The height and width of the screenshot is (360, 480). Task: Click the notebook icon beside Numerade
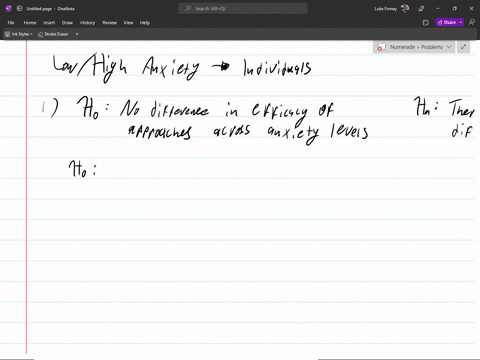(x=381, y=47)
